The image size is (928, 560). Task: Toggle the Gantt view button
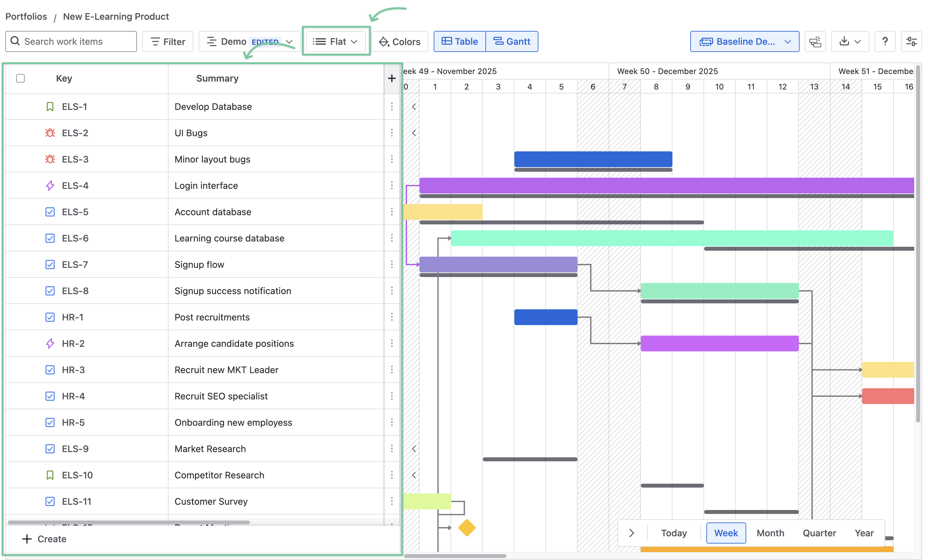pyautogui.click(x=511, y=41)
